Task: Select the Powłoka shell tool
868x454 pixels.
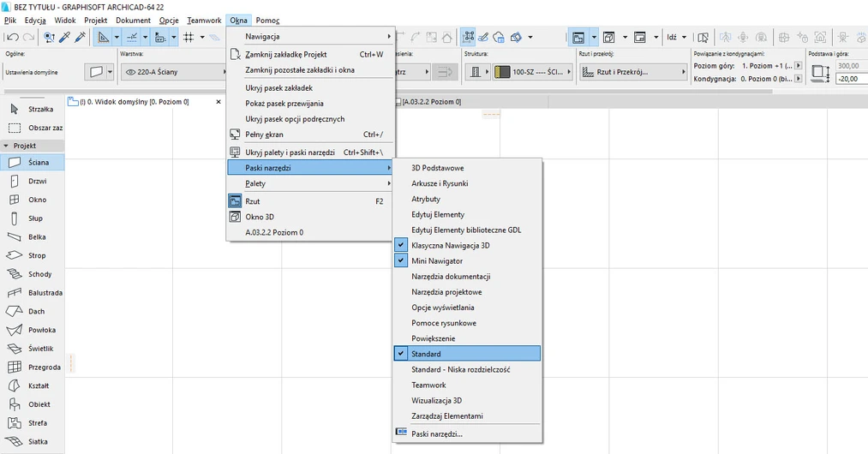Action: [32, 330]
